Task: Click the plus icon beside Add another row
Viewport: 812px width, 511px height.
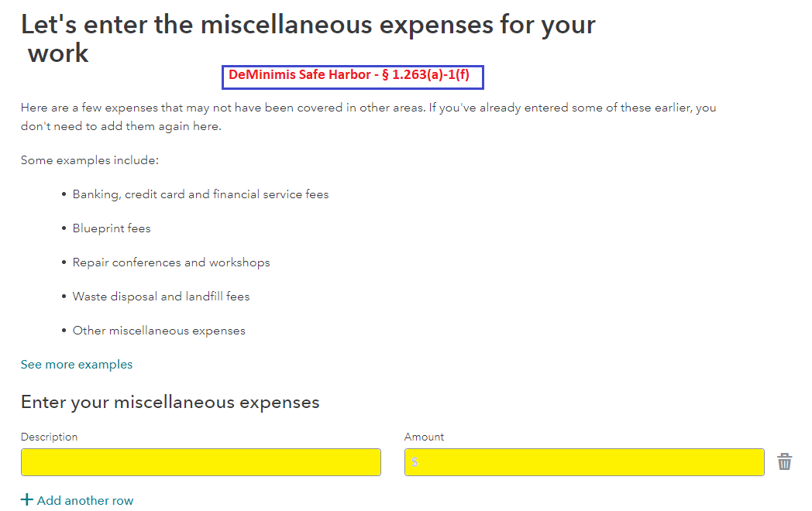Action: 27,499
